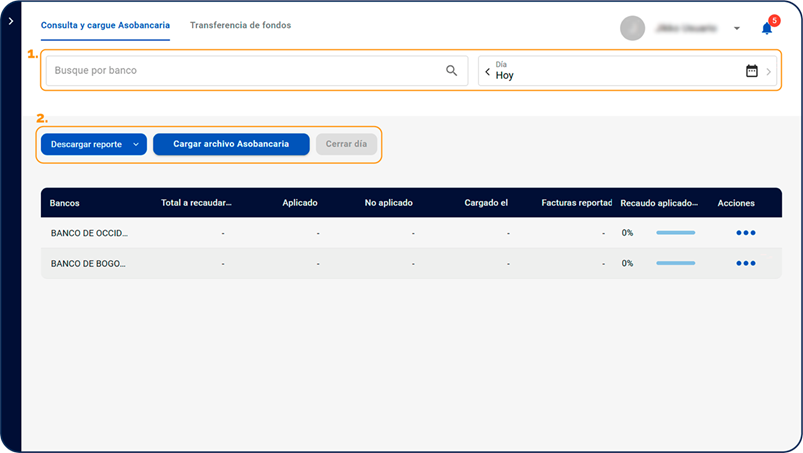803x453 pixels.
Task: Expand the left sidebar chevron
Action: click(10, 21)
